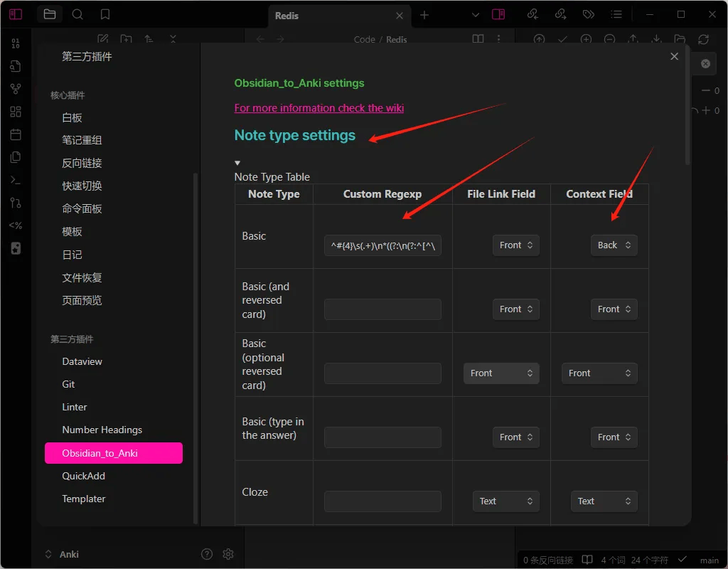Open the settings gear icon
The height and width of the screenshot is (569, 728).
228,553
